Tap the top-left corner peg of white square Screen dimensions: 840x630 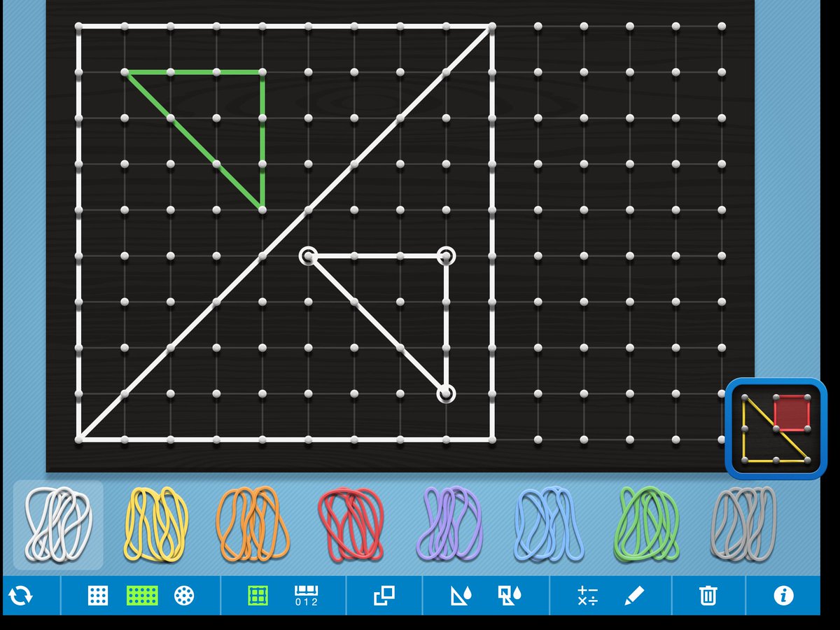click(x=78, y=26)
